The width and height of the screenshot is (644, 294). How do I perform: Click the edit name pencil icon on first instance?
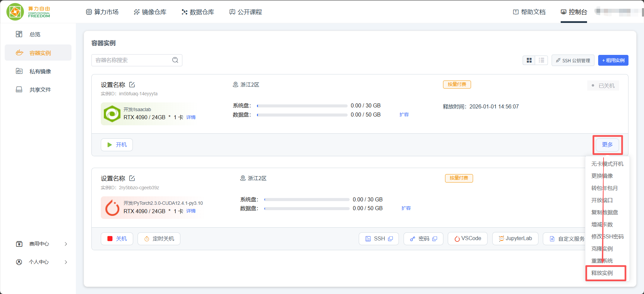click(x=132, y=85)
